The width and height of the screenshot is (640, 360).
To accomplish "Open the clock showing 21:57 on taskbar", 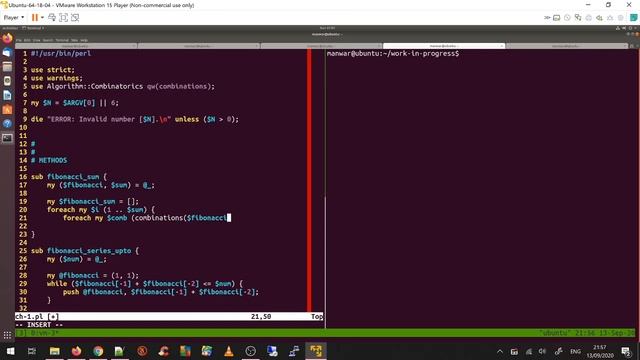I will 600,351.
